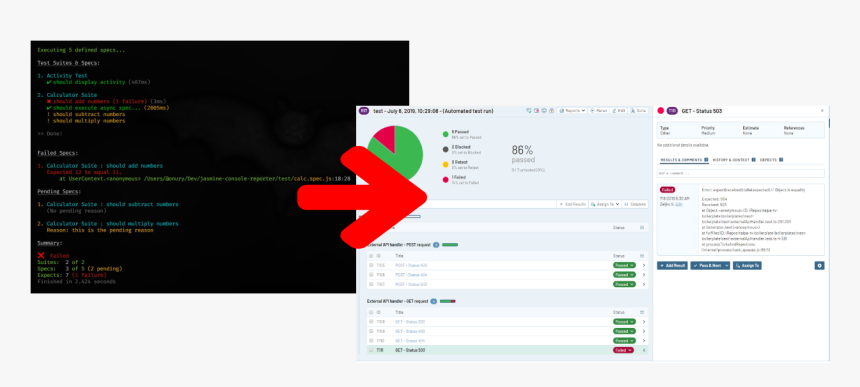The width and height of the screenshot is (860, 387).
Task: Click the purple T111 badge in details header
Action: 672,111
